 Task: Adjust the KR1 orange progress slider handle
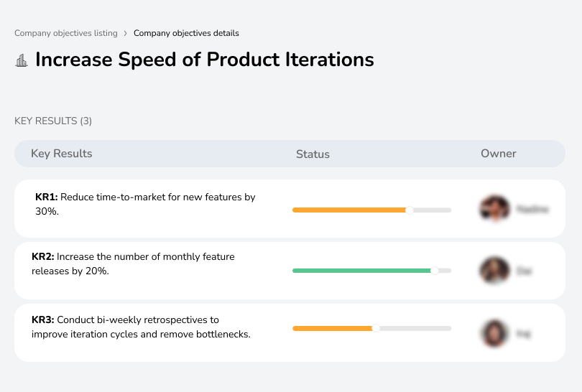coord(410,210)
